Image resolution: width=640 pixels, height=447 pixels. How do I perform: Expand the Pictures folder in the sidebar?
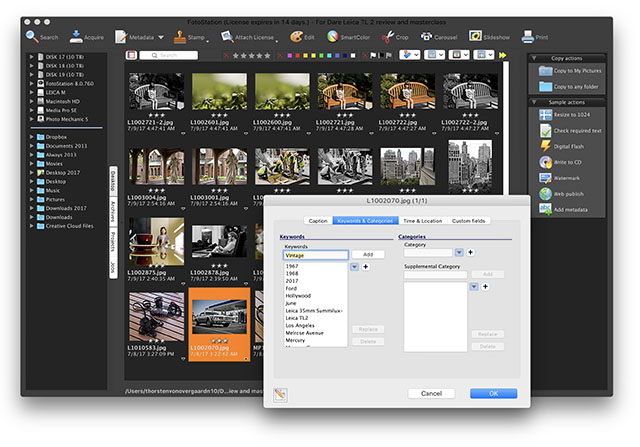point(31,199)
